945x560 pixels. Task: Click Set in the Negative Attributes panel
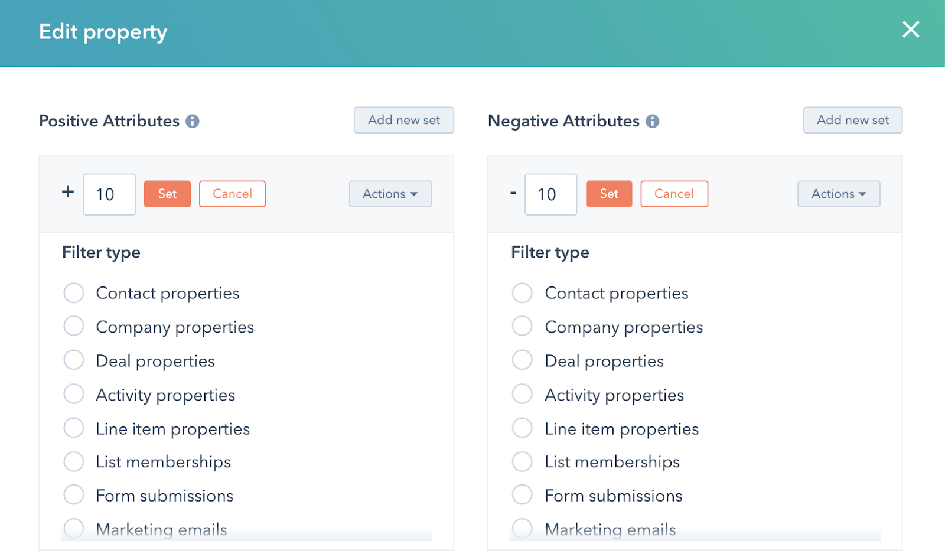click(x=609, y=194)
